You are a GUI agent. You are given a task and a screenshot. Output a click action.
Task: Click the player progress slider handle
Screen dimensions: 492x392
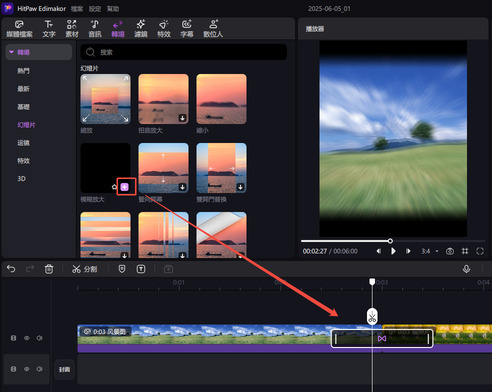[x=390, y=241]
